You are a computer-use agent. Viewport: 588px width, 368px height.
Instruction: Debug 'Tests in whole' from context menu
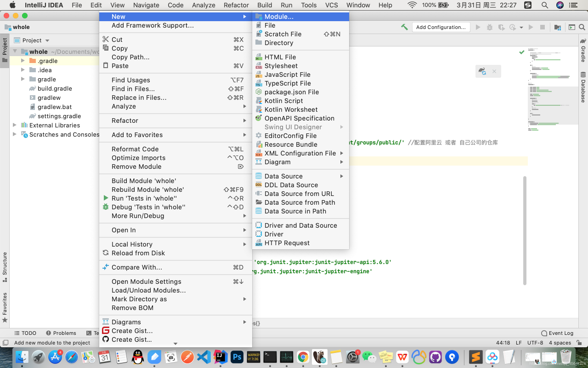175,207
